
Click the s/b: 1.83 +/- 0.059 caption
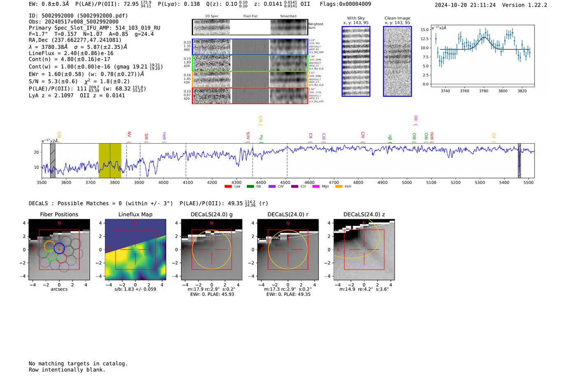135,289
